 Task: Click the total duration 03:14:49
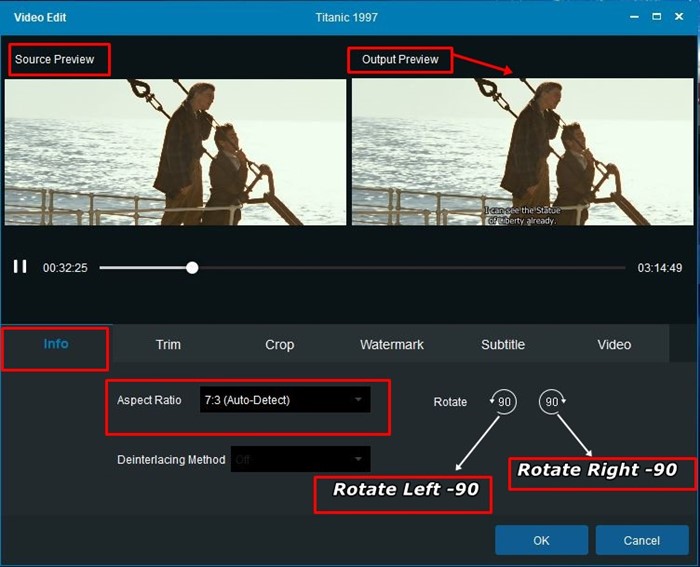pyautogui.click(x=659, y=268)
